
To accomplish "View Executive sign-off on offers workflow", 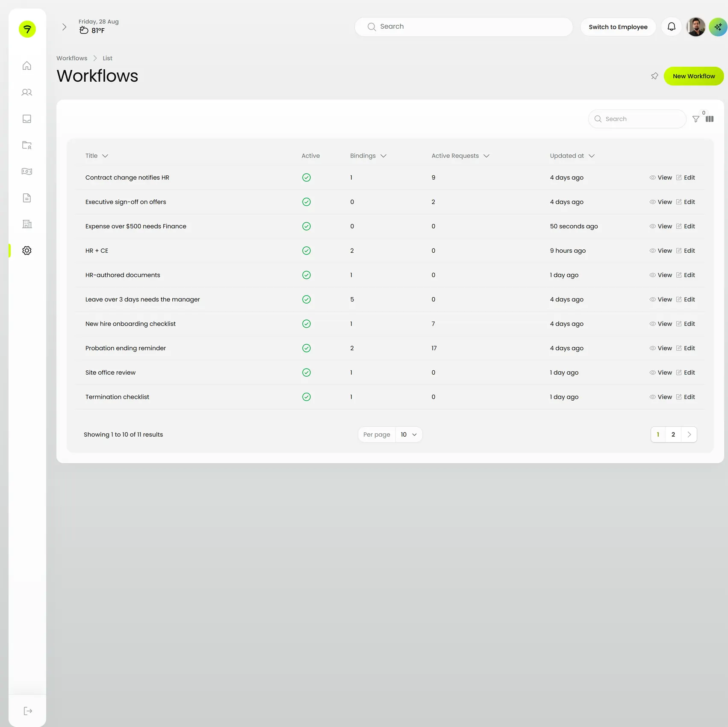I will [660, 202].
